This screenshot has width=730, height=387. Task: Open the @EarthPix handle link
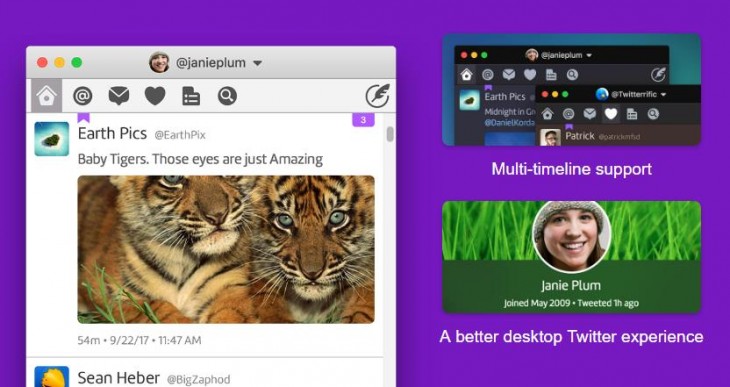coord(180,135)
